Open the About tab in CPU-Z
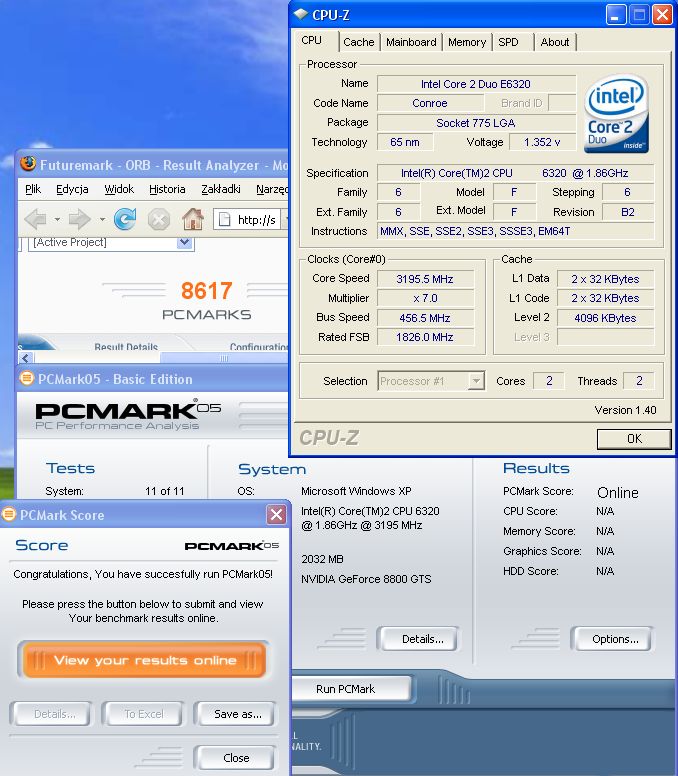 tap(555, 42)
